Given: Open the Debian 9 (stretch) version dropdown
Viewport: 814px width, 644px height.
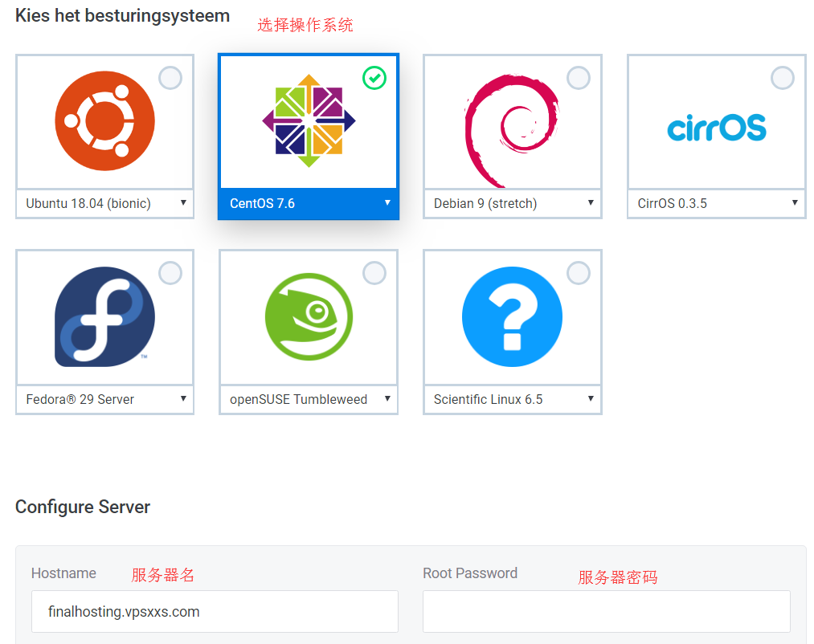Looking at the screenshot, I should [x=513, y=203].
